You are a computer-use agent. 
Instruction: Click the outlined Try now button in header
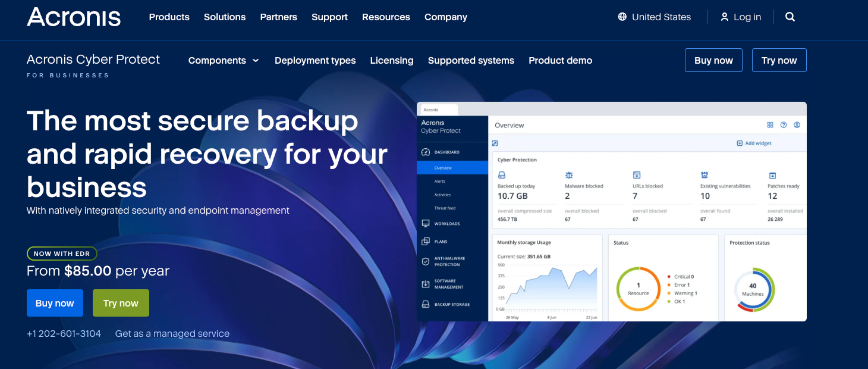[779, 60]
